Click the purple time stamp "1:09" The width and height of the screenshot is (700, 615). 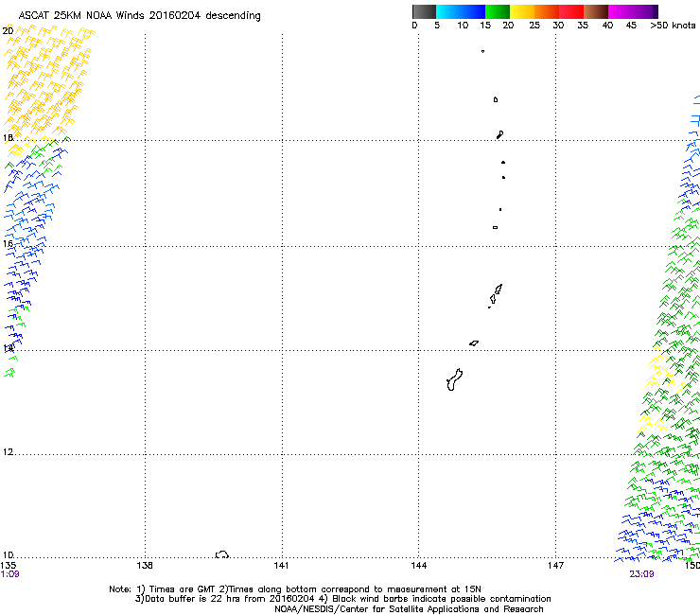(9, 574)
